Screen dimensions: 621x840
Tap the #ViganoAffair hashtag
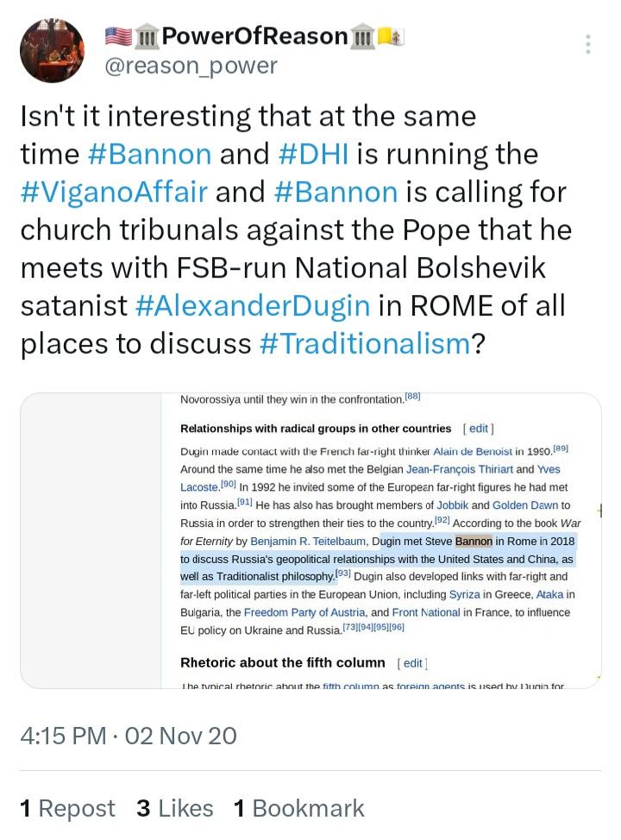(x=114, y=191)
